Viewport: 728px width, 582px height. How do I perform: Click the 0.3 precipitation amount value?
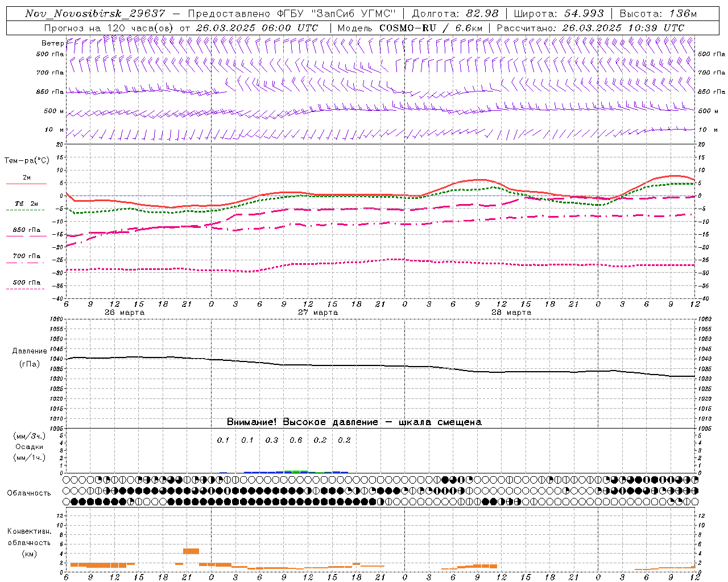(x=272, y=440)
